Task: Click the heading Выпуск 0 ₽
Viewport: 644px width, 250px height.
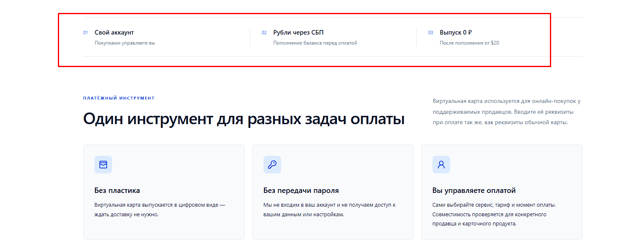Action: [x=456, y=32]
